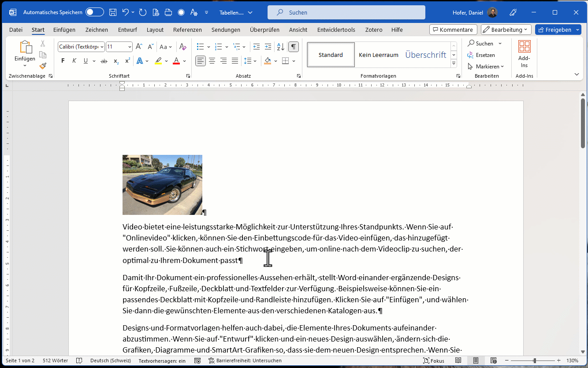This screenshot has width=588, height=368.
Task: Open the Add-Ins panel
Action: point(524,55)
